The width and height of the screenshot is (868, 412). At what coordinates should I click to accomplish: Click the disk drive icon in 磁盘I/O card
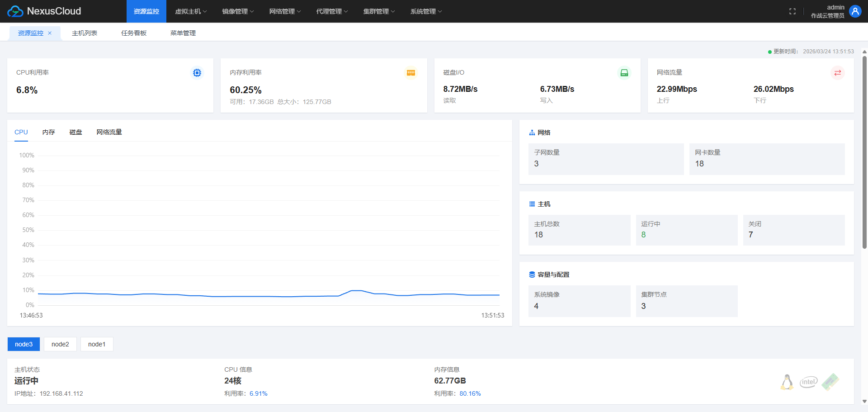[624, 73]
